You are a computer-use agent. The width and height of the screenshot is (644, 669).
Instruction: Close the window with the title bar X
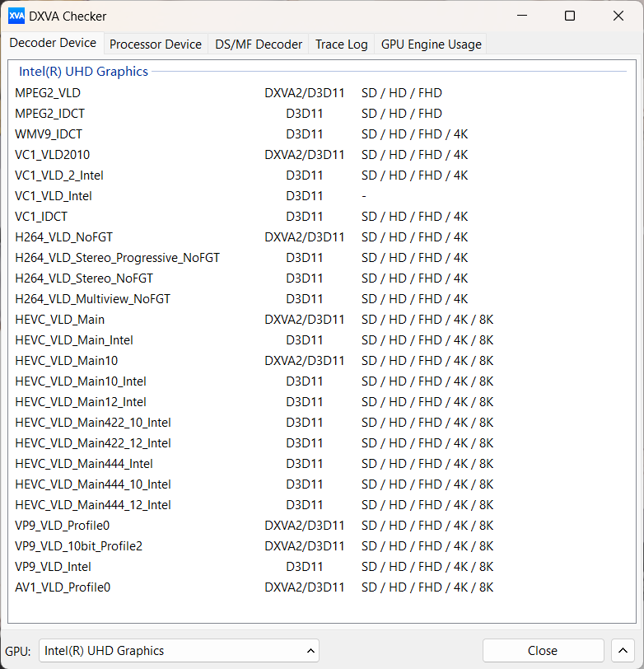tap(618, 16)
